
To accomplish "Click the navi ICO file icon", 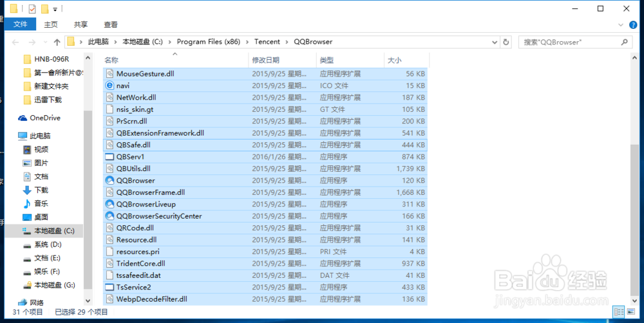I will [x=109, y=86].
